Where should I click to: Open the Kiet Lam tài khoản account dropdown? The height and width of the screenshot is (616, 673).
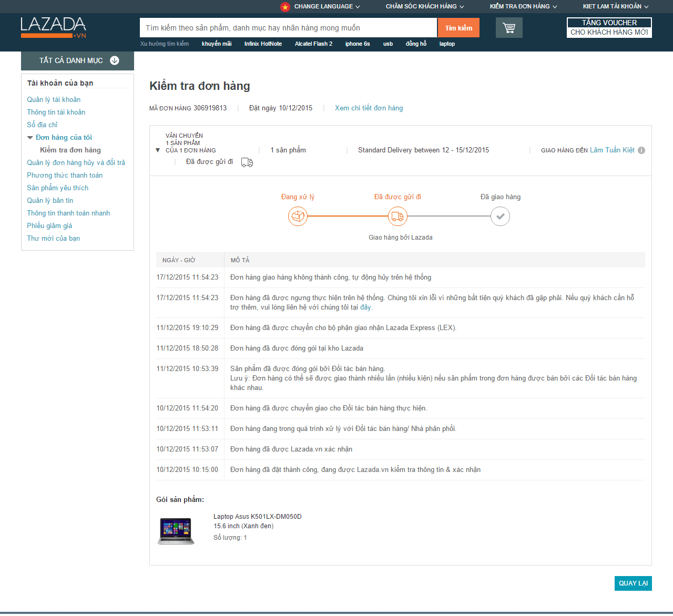[x=616, y=6]
